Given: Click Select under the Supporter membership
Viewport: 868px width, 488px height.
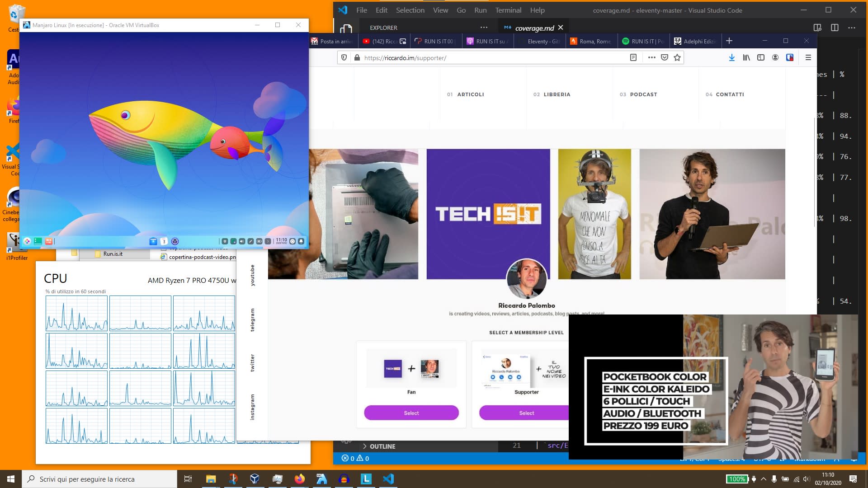Looking at the screenshot, I should pyautogui.click(x=526, y=413).
